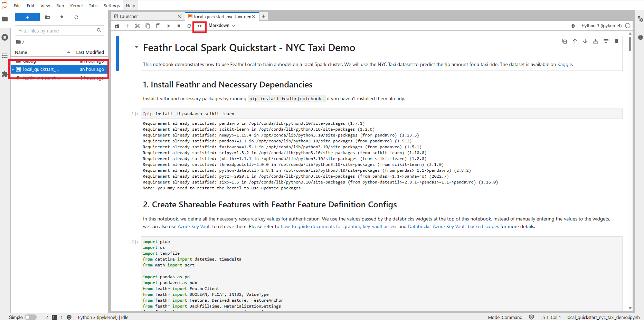644x320 pixels.
Task: Open the Help menu
Action: click(131, 6)
